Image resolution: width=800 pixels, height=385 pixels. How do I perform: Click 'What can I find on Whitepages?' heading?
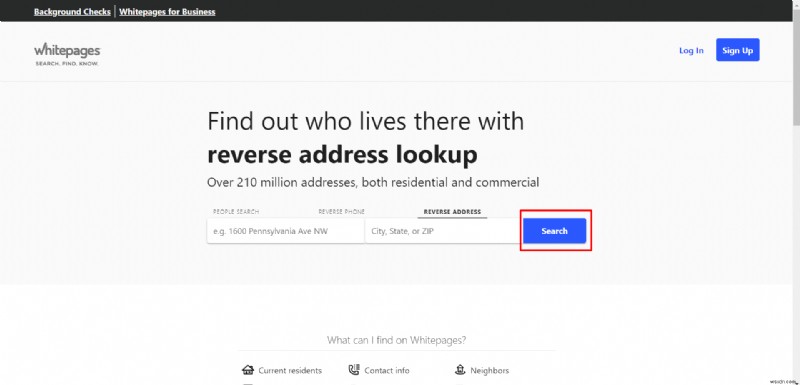tap(396, 340)
